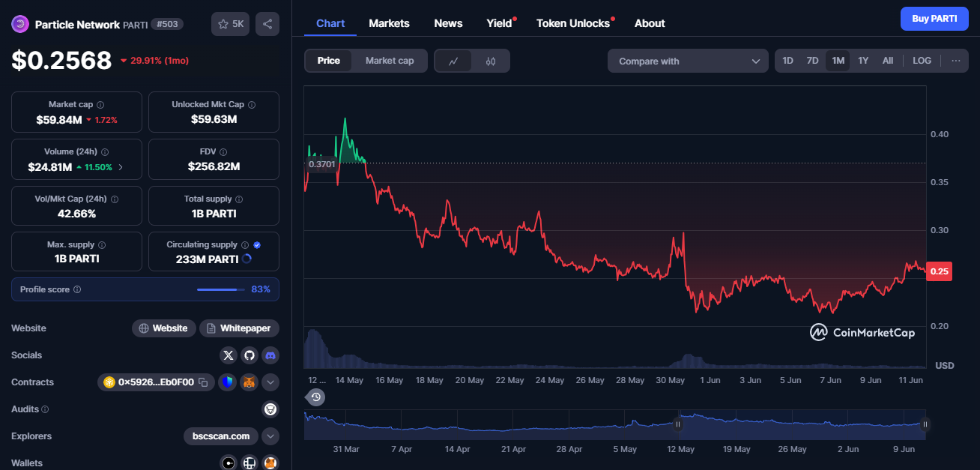Viewport: 980px width, 470px height.
Task: Open the Website link button
Action: [x=164, y=328]
